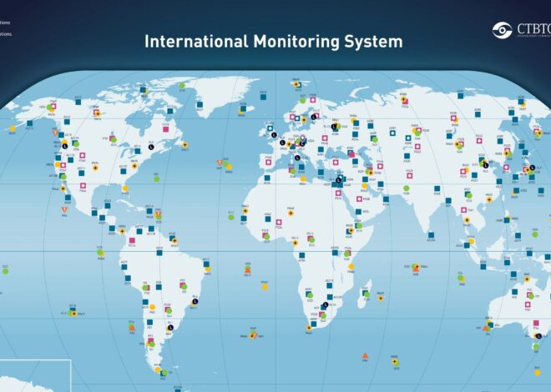
Task: Select the black L laboratory marker in US Pacific Northwest
Action: (65, 146)
